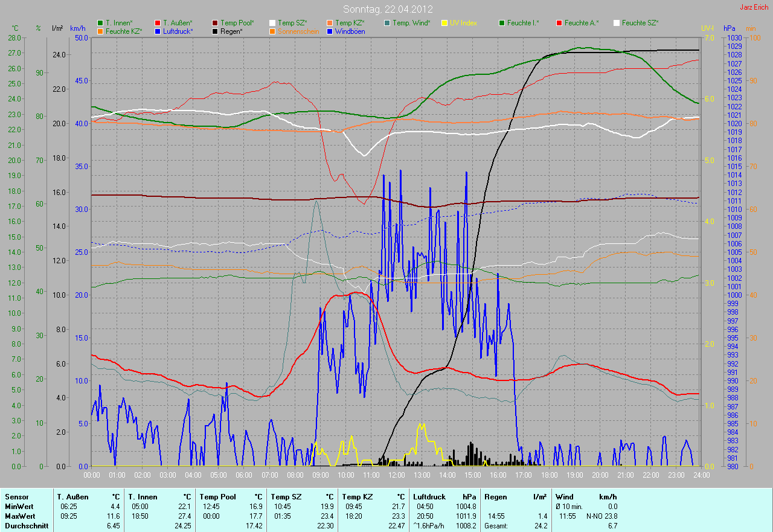Click the orange Sonnenschein legend square

click(x=272, y=31)
